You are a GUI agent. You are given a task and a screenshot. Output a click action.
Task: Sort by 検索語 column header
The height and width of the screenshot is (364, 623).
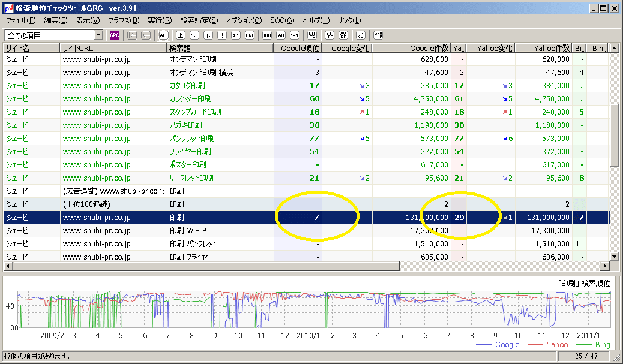220,48
